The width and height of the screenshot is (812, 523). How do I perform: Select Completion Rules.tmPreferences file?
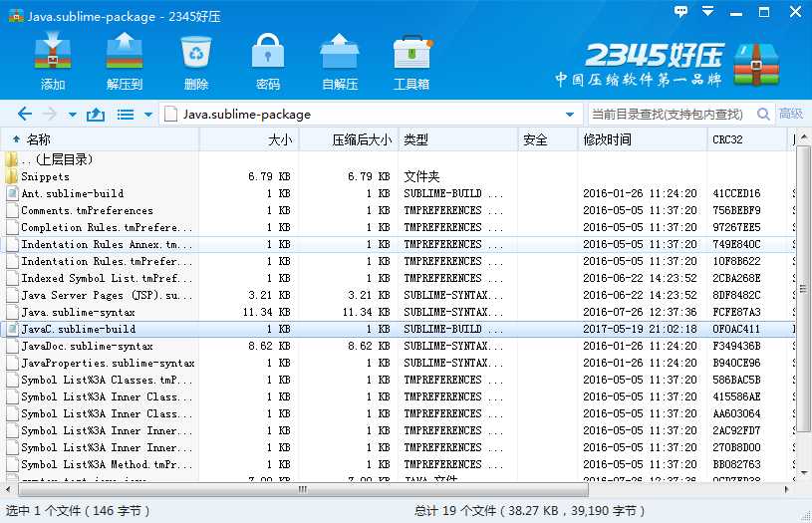click(398, 227)
